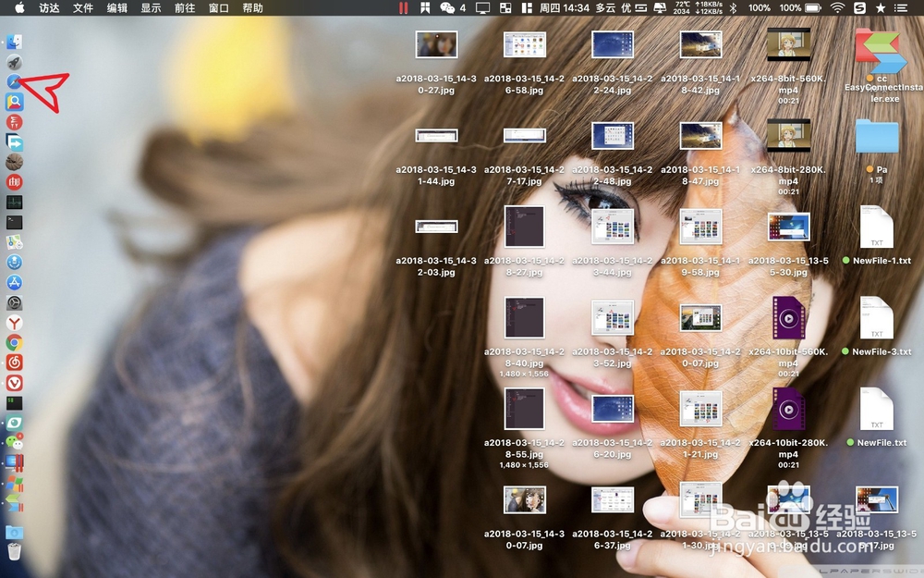
Task: Launch Vivaldi browser from dock
Action: coord(14,384)
